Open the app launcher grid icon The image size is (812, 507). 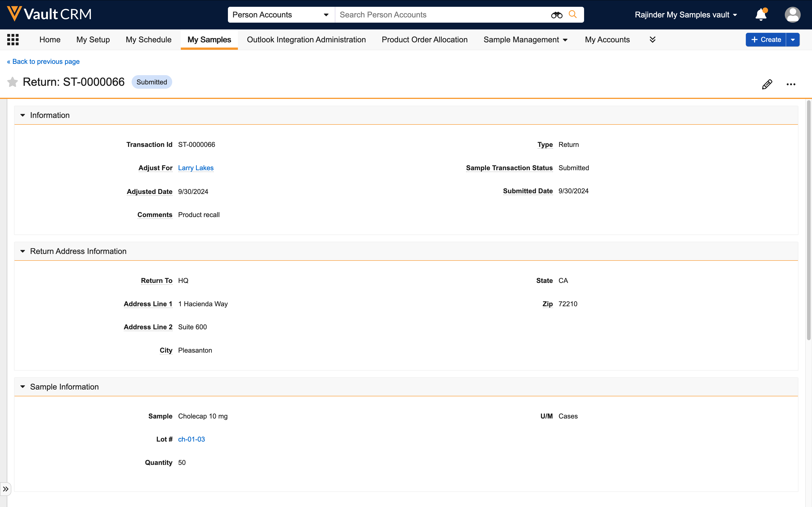[13, 40]
